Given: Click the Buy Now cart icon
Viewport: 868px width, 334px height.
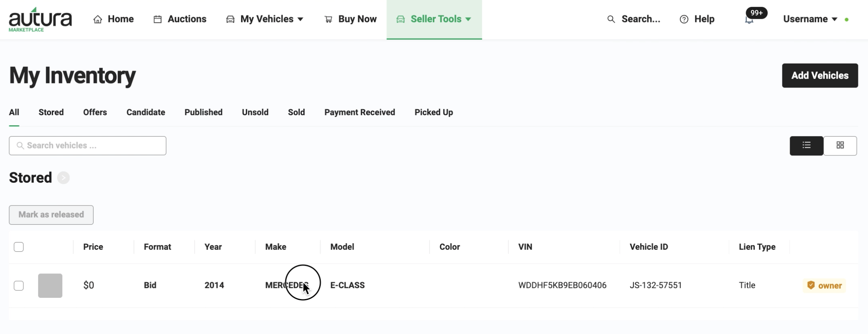Looking at the screenshot, I should 328,19.
